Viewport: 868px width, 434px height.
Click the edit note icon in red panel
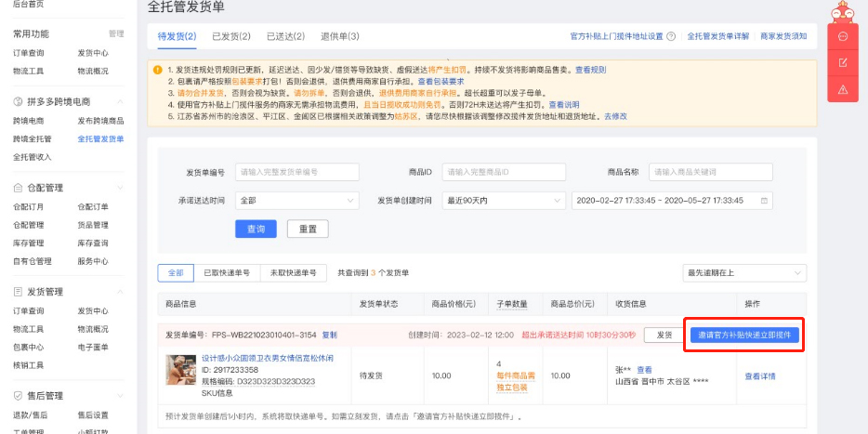(x=843, y=62)
